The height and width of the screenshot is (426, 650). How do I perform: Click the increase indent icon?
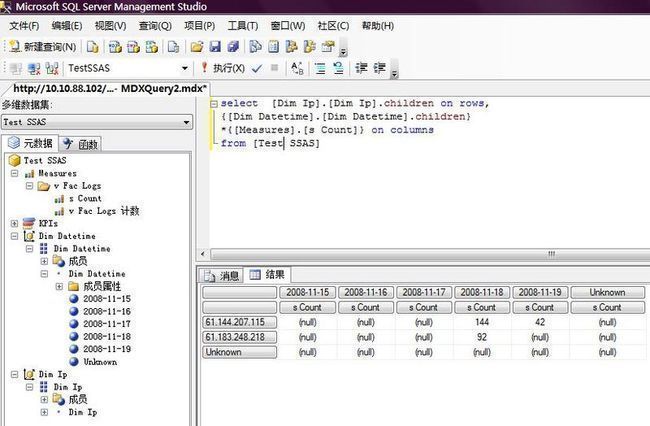point(379,68)
